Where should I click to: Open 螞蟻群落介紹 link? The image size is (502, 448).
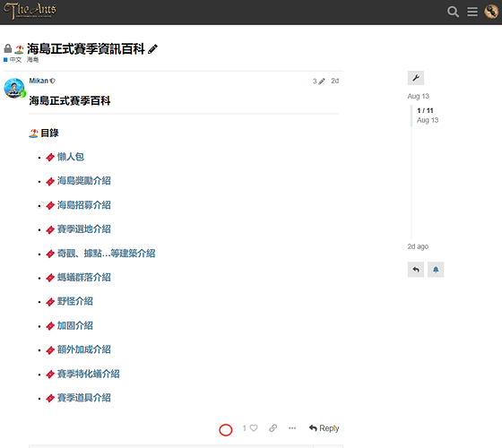coord(84,277)
